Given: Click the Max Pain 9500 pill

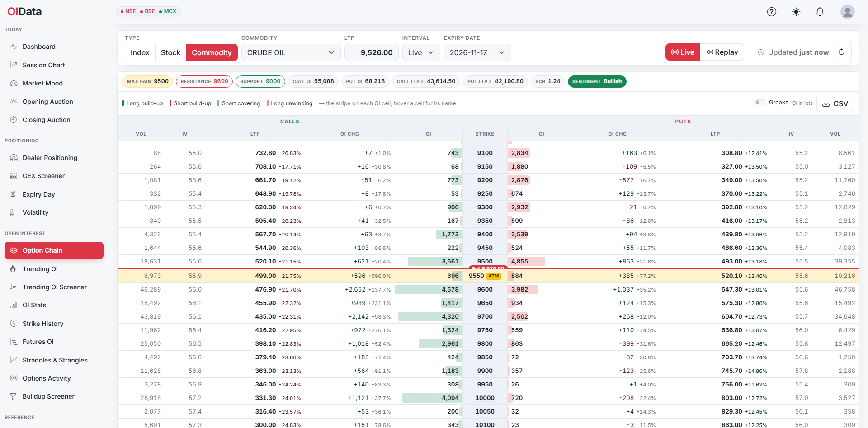Looking at the screenshot, I should pyautogui.click(x=147, y=81).
